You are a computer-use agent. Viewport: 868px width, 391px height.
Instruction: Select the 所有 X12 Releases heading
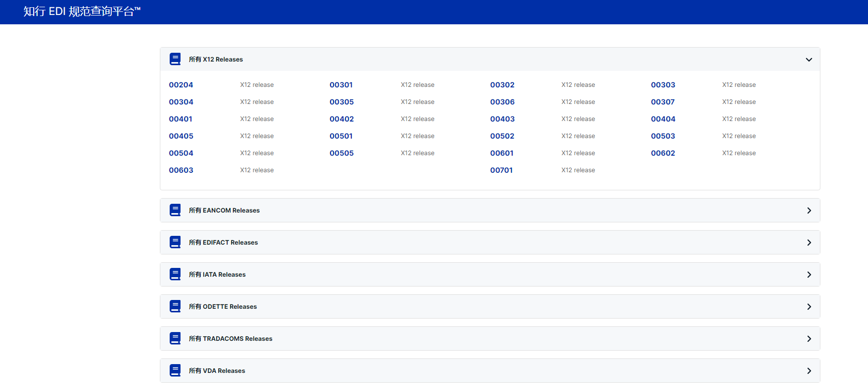216,59
